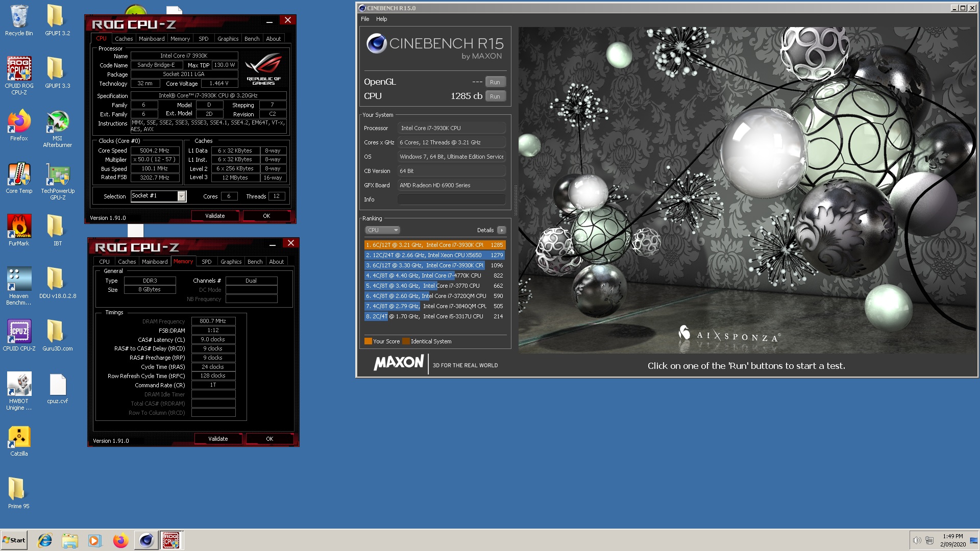Switch to Caches tab in top CPU-Z
The height and width of the screenshot is (551, 980).
[124, 39]
